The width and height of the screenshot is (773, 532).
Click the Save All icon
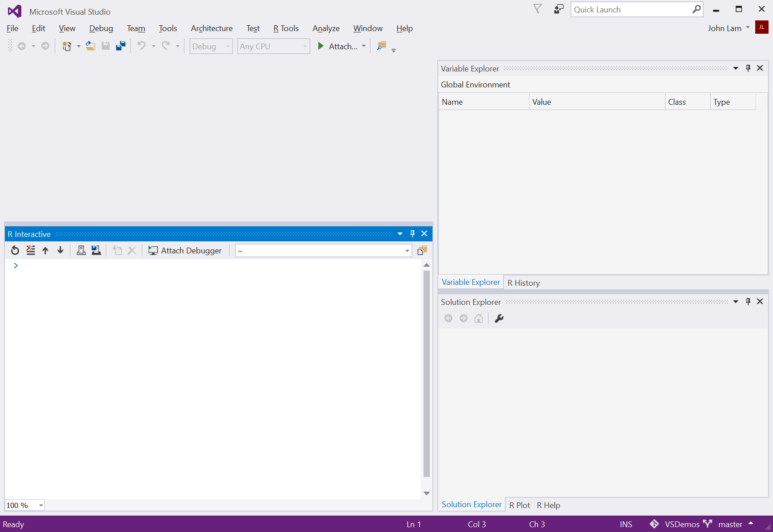(x=121, y=46)
